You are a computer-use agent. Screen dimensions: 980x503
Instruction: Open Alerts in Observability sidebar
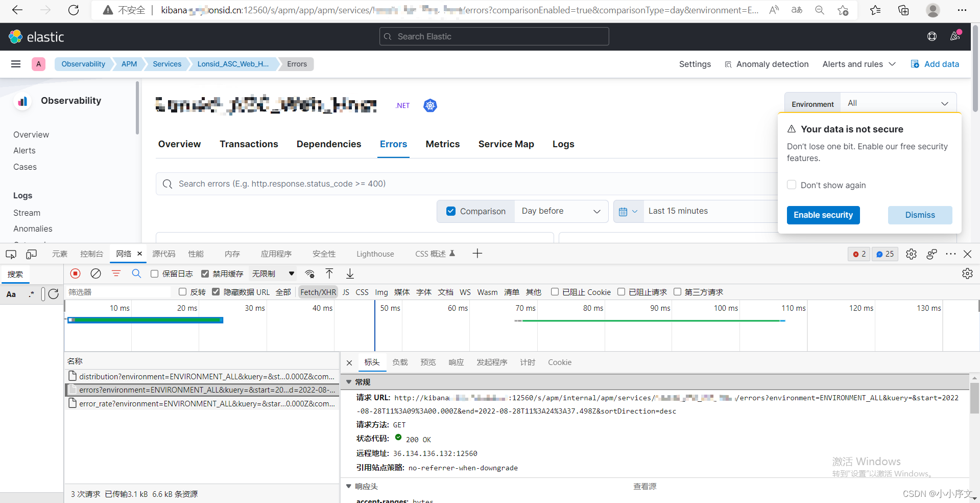point(25,150)
